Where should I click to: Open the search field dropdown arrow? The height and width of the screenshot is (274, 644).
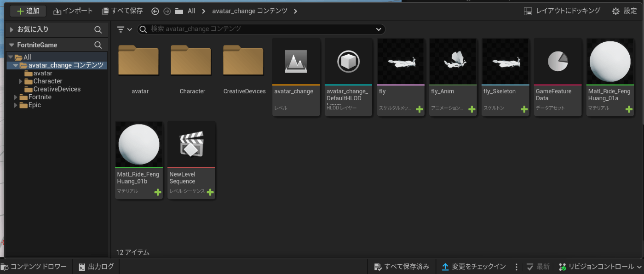coord(379,29)
